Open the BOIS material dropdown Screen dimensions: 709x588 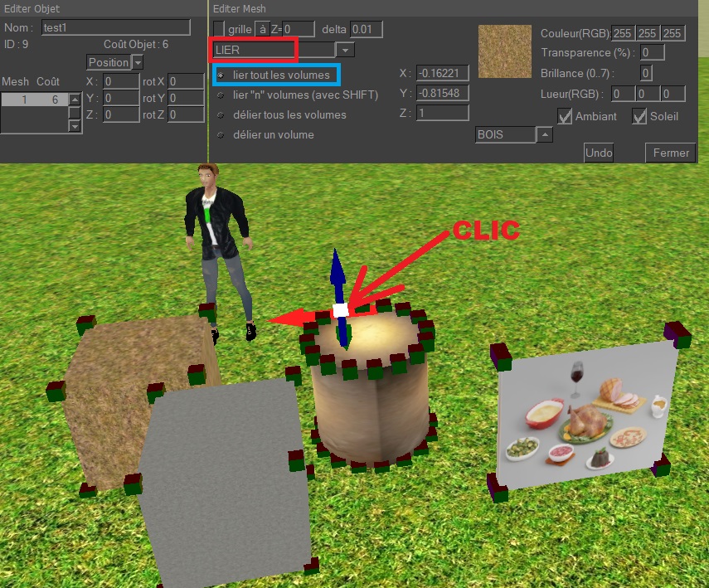pos(545,134)
